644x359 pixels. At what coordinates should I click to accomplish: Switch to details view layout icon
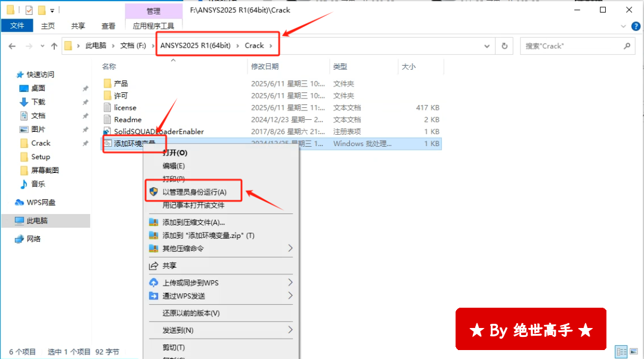pyautogui.click(x=621, y=352)
